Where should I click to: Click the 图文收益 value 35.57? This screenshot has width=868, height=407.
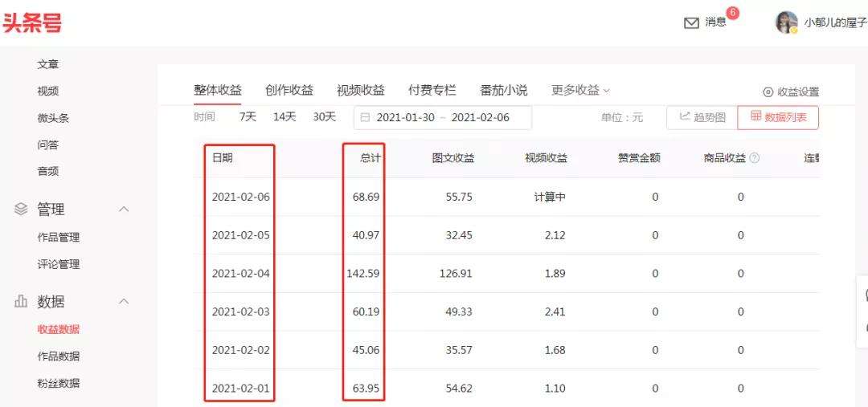click(x=459, y=350)
